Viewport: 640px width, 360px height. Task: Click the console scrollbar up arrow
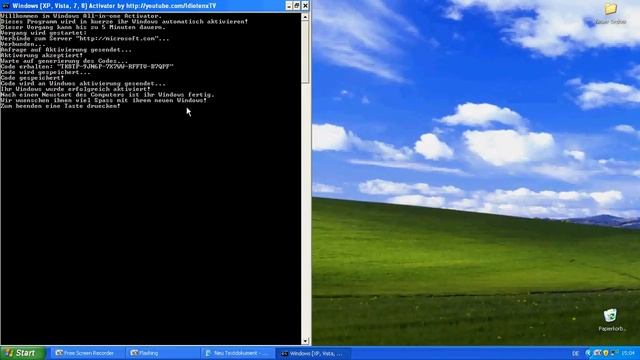coord(305,17)
